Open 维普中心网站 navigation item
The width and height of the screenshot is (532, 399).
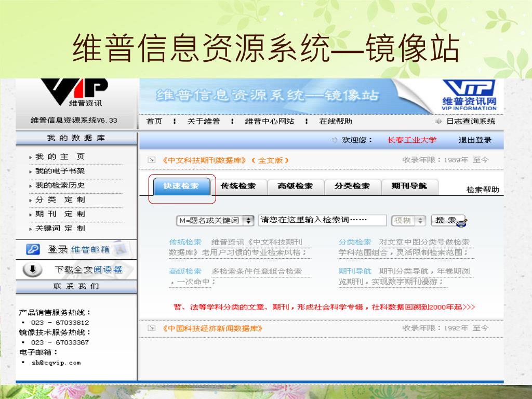pos(270,122)
